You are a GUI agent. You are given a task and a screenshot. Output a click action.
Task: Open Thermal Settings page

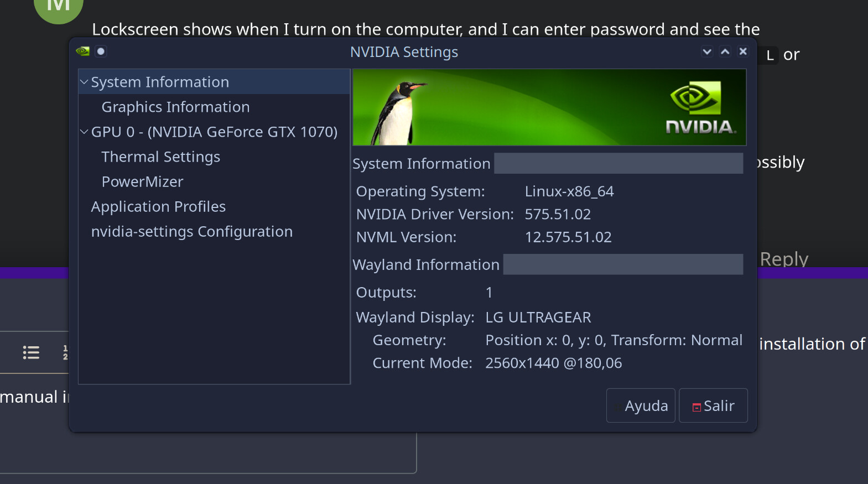point(161,157)
